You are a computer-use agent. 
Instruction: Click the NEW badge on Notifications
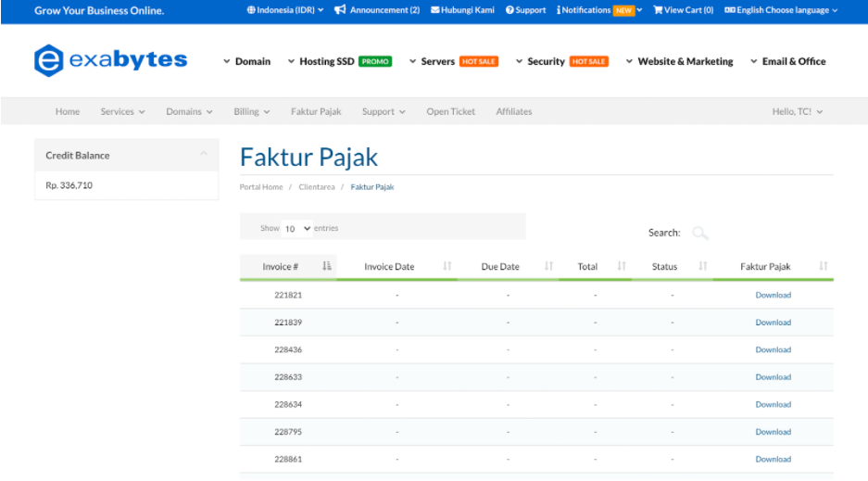(x=623, y=10)
